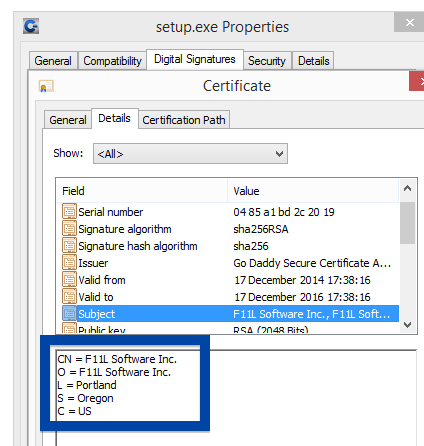Select the Valid from row label

pos(102,280)
